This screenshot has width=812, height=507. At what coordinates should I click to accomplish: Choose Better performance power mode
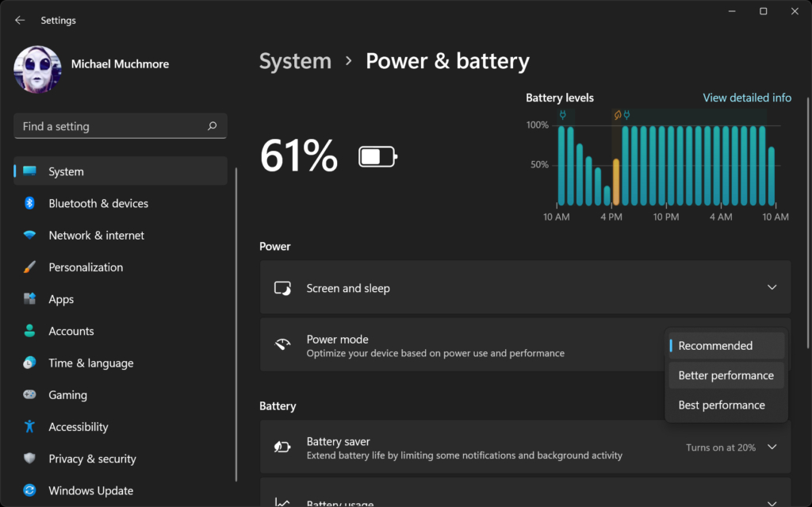(726, 375)
